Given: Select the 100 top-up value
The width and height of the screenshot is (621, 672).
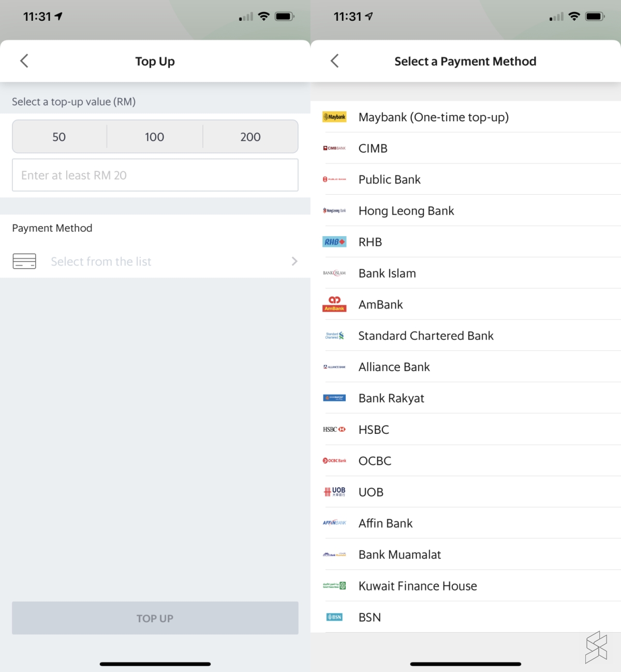Looking at the screenshot, I should click(x=155, y=137).
